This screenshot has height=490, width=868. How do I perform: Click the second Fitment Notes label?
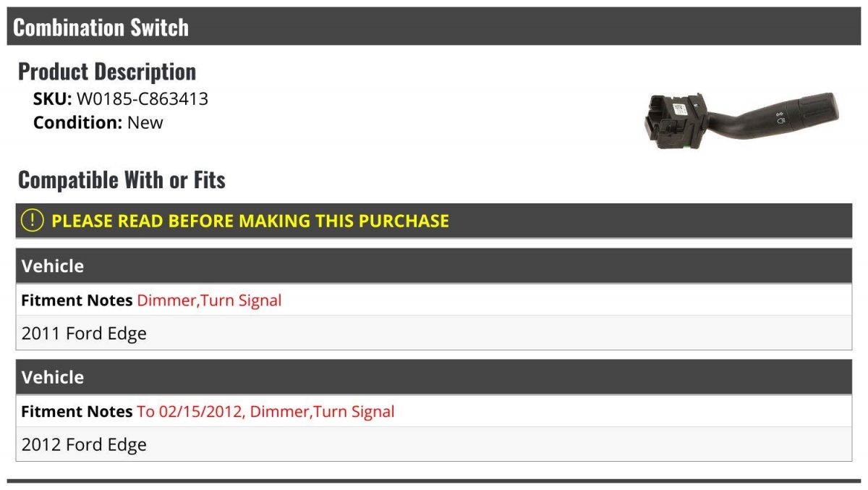tap(77, 412)
